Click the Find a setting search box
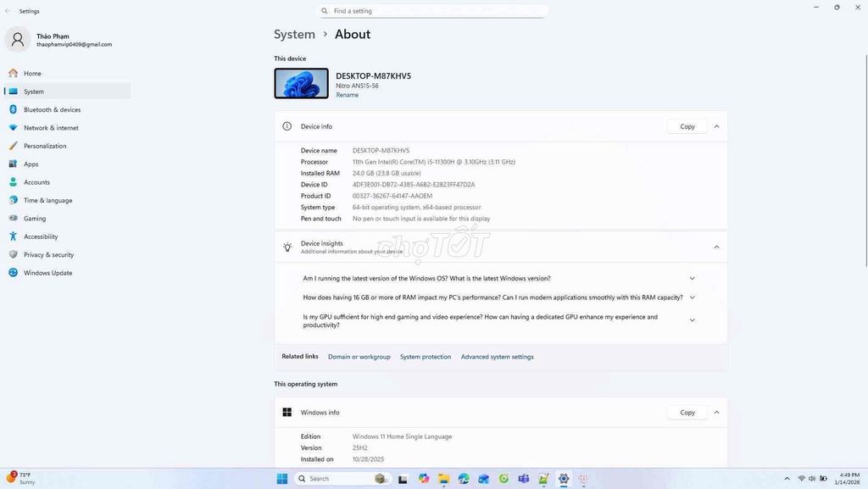This screenshot has width=868, height=489. [x=432, y=11]
